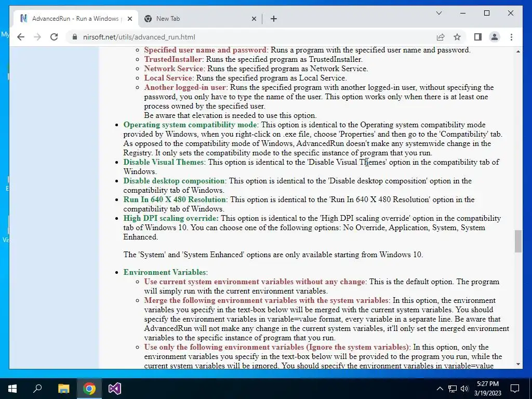Viewport: 532px width, 399px height.
Task: Click the Chrome taskbar icon
Action: coord(89,389)
